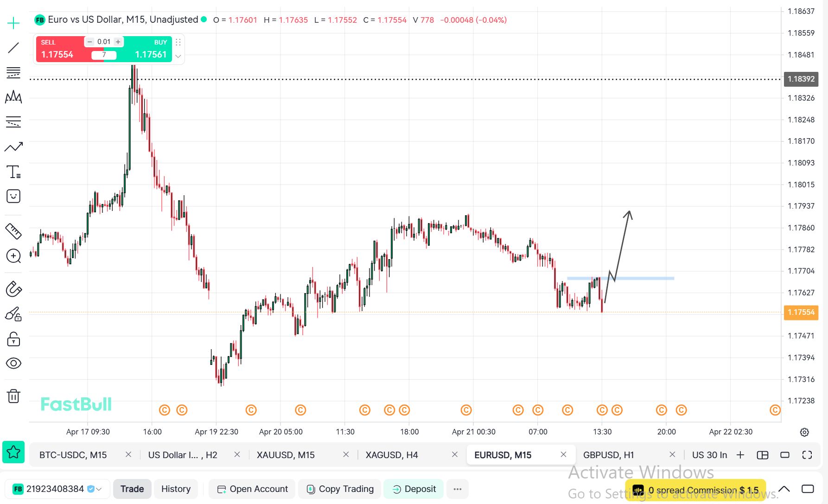The height and width of the screenshot is (504, 828).
Task: Toggle drawings visibility with eye icon
Action: tap(13, 363)
